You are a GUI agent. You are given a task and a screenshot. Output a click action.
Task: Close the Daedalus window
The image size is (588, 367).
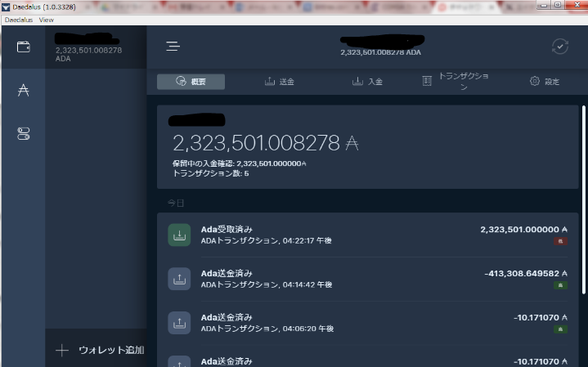577,5
